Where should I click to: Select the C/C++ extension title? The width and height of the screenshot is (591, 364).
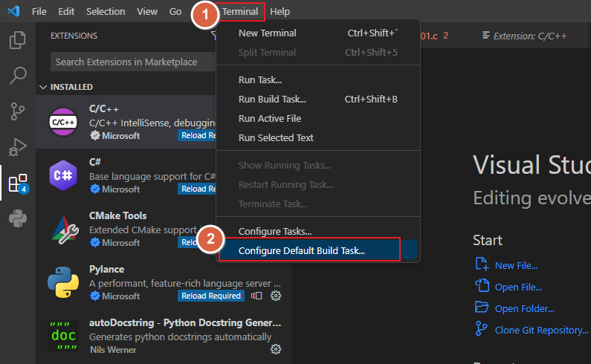[104, 109]
